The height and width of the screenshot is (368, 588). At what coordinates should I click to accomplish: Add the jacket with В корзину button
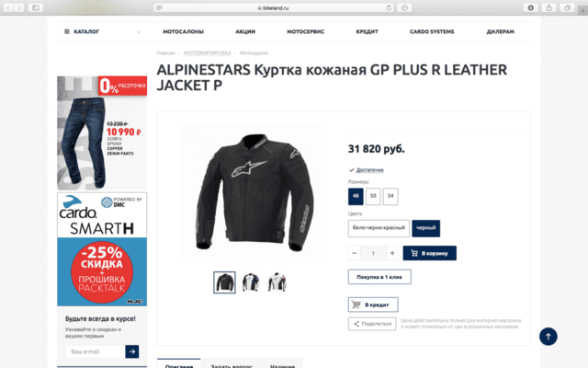pyautogui.click(x=430, y=253)
